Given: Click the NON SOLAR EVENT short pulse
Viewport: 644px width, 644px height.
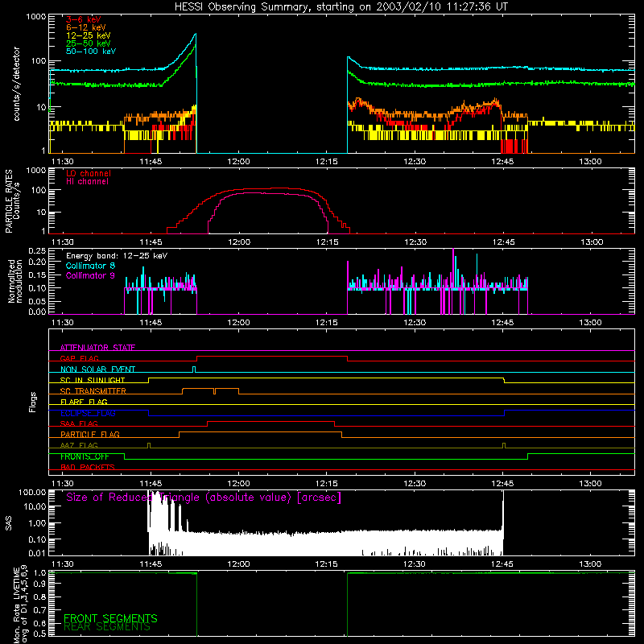Looking at the screenshot, I should (x=194, y=369).
